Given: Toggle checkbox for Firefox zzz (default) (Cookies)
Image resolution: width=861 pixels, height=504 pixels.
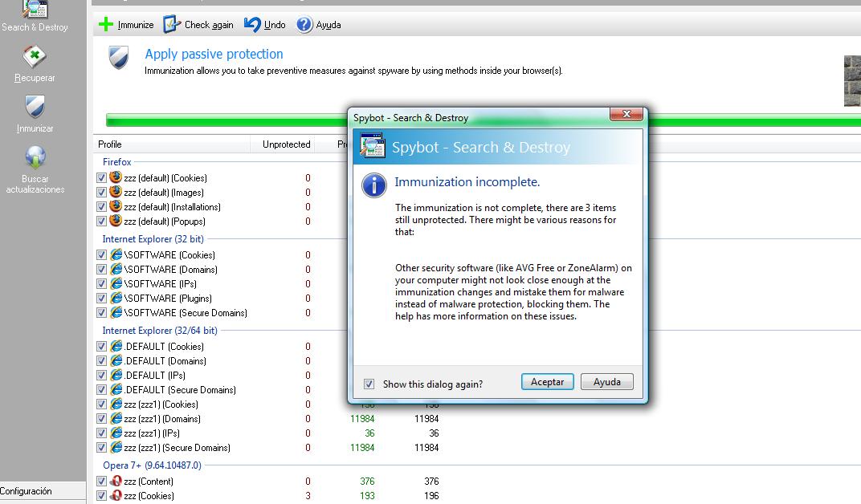Looking at the screenshot, I should pyautogui.click(x=101, y=177).
